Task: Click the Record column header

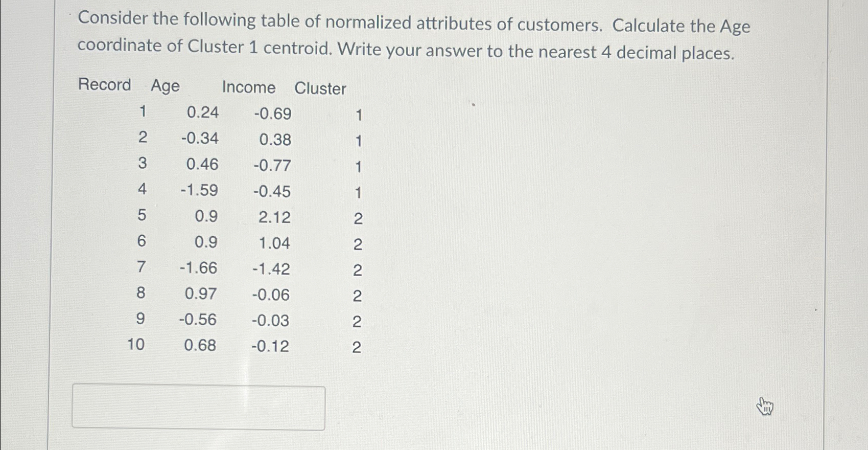Action: coord(104,84)
